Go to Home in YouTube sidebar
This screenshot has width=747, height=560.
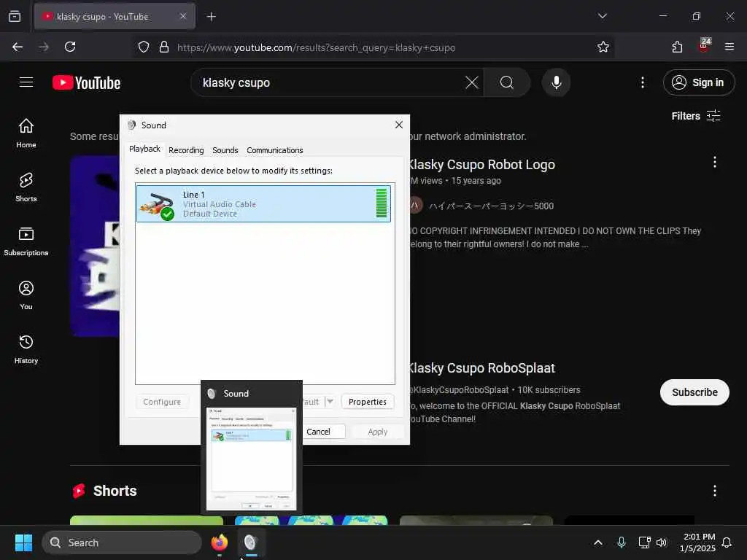[26, 133]
